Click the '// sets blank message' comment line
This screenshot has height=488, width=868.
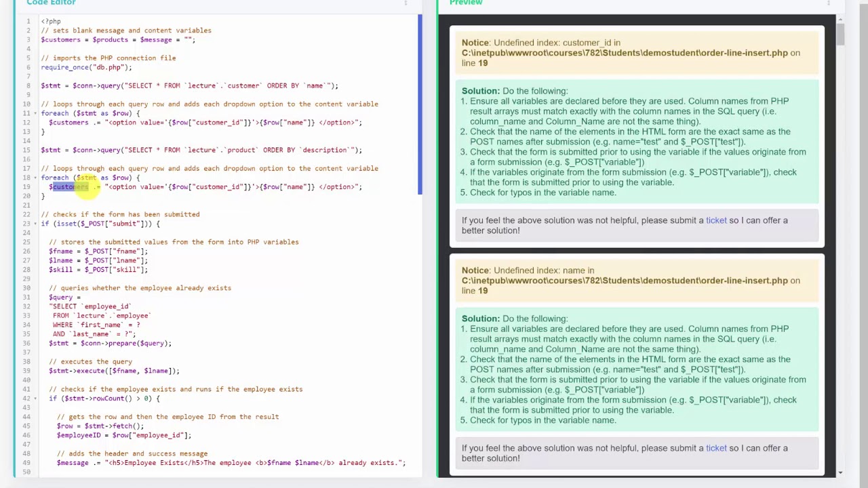(x=126, y=30)
